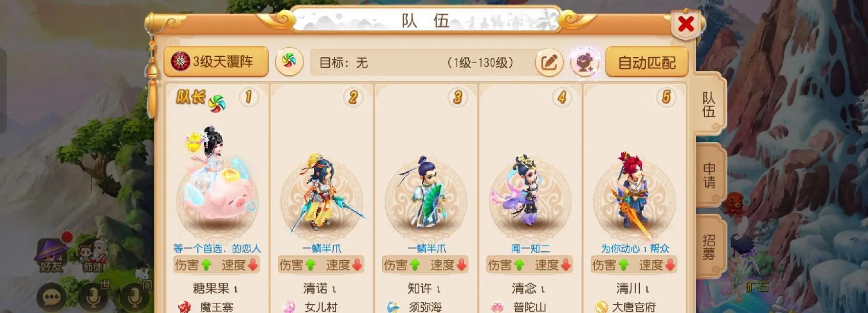The width and height of the screenshot is (868, 313).
Task: Tap the 门 faction voice microphone
Action: tap(134, 296)
